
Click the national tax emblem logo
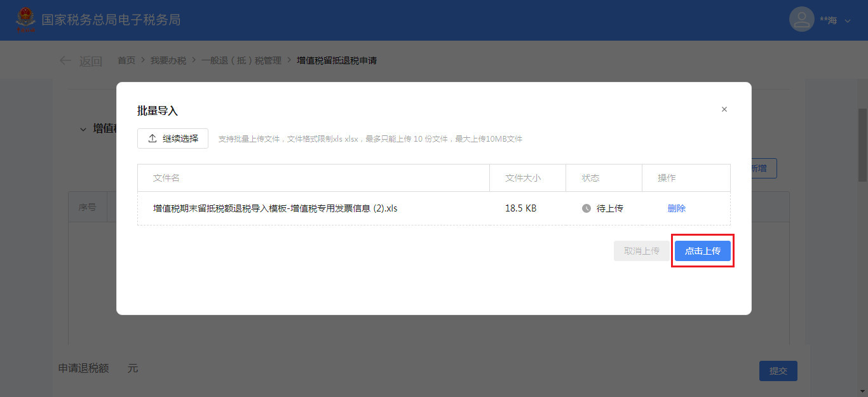pos(26,20)
